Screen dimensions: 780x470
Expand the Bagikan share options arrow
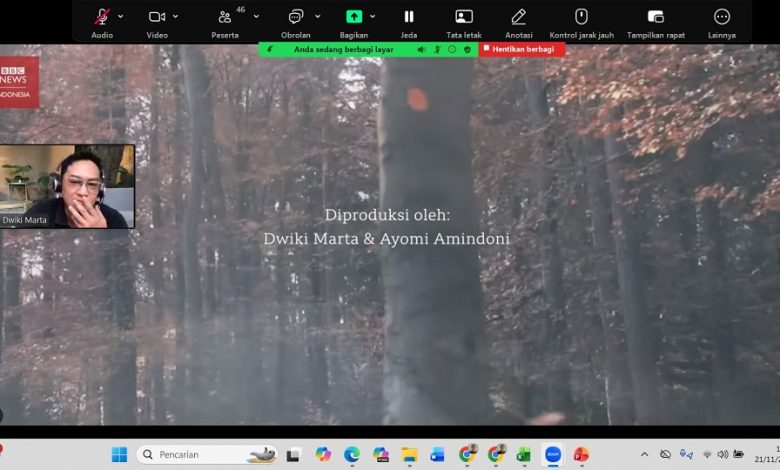tap(373, 16)
